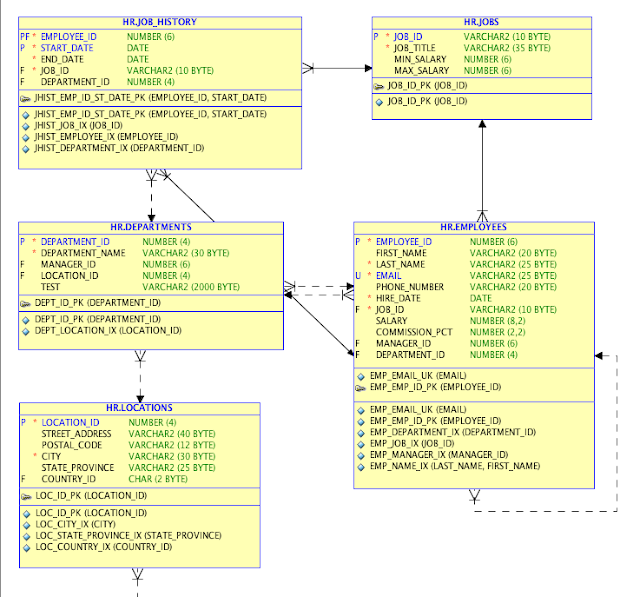Click diamond icon of EMP_JOB_IX index
This screenshot has width=640, height=597.
[x=361, y=444]
